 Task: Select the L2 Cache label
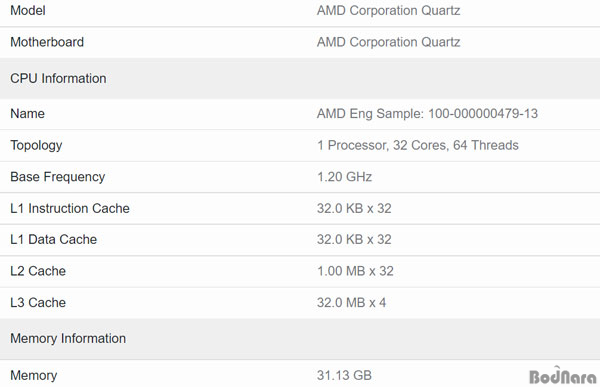[38, 271]
